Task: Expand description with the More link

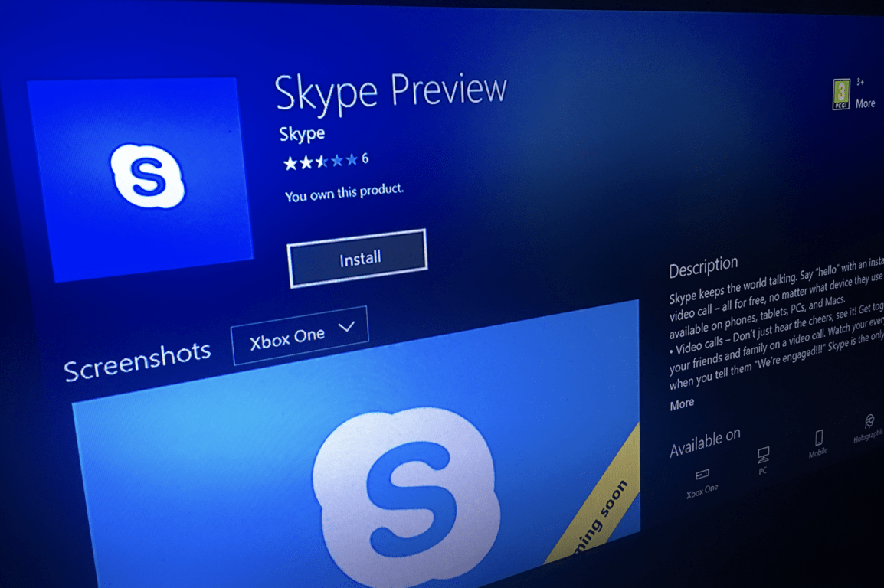Action: (x=682, y=404)
